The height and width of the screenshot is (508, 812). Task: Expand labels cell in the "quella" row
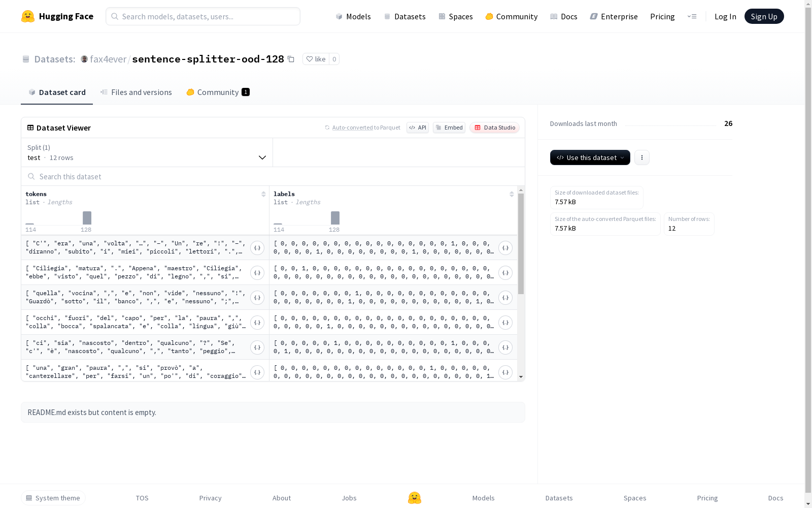(x=505, y=298)
